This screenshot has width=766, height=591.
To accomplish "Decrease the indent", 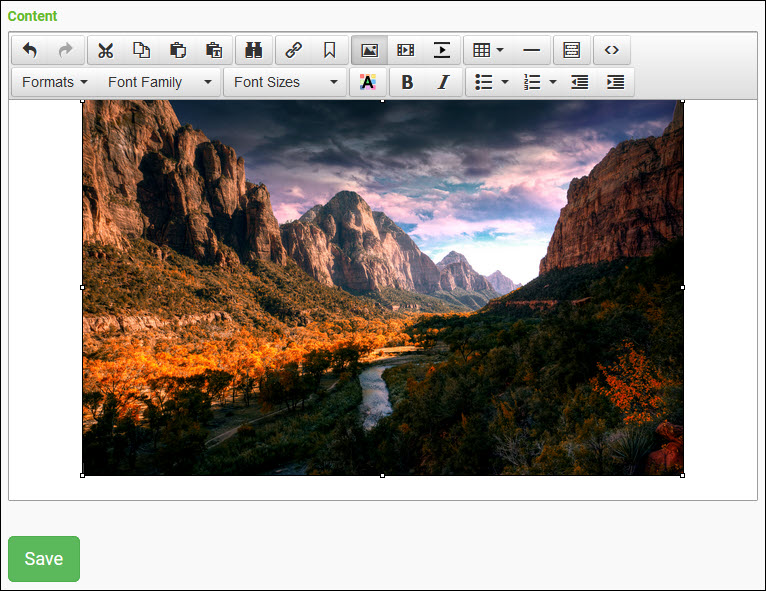I will click(x=580, y=82).
